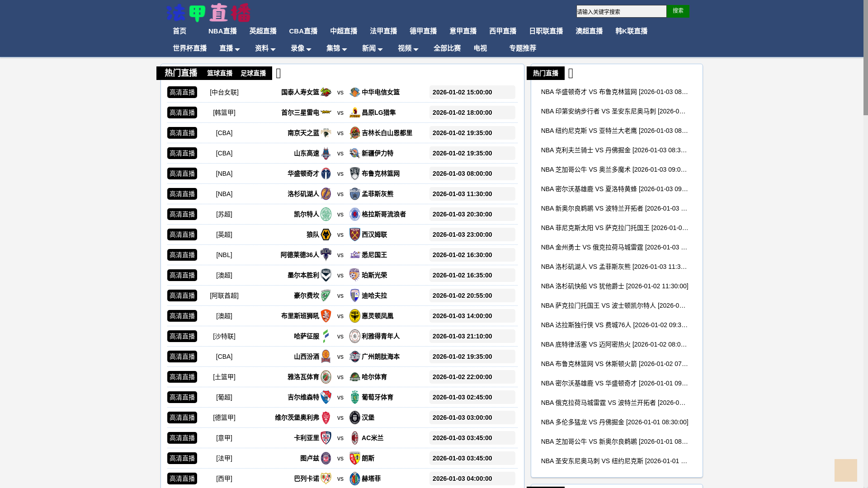Viewport: 868px width, 488px height.
Task: Click the 昌原LG猎隼 team logo
Action: click(355, 113)
